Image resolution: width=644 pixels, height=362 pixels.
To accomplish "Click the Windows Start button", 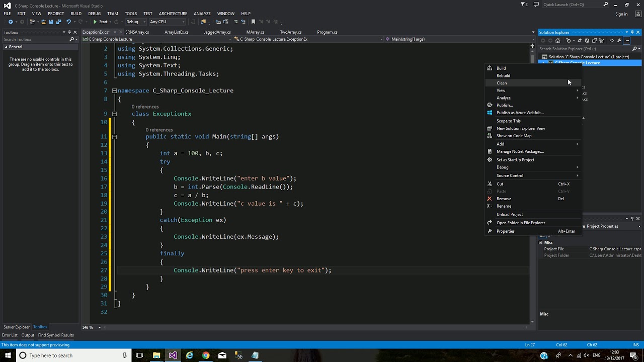I will coord(8,355).
